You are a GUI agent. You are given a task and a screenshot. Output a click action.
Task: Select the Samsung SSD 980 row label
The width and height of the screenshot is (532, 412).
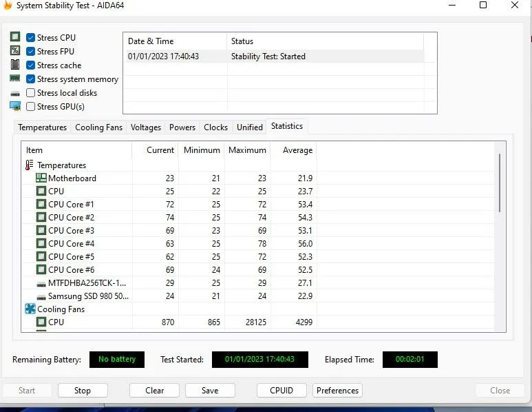pos(88,296)
